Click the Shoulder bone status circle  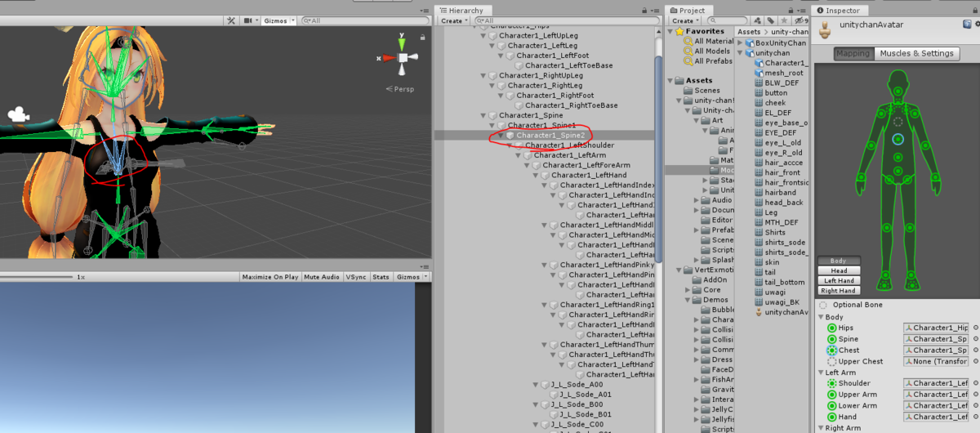click(x=831, y=383)
